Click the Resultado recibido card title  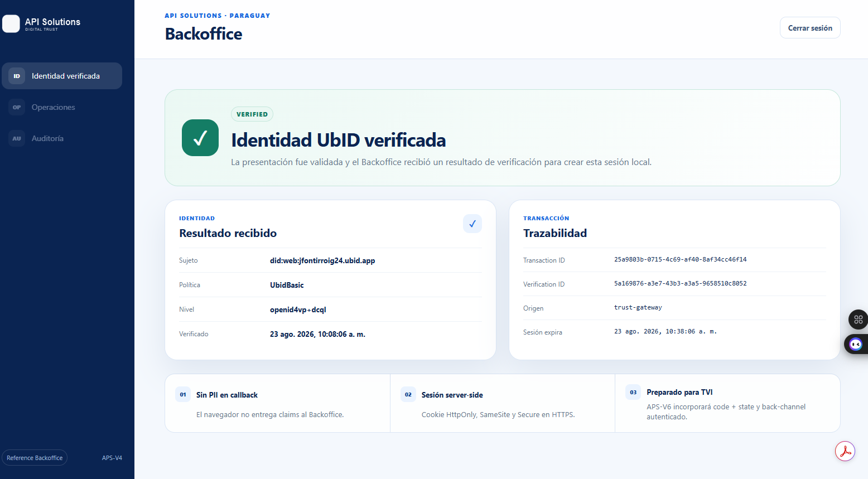(228, 233)
